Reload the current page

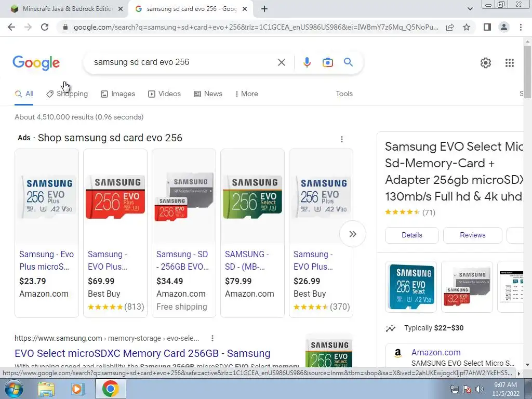tap(45, 27)
